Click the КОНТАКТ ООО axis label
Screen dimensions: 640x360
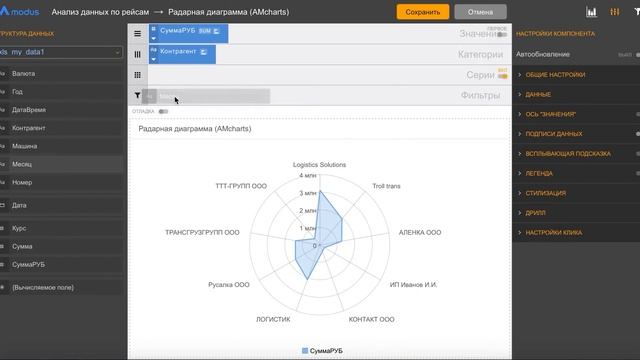pyautogui.click(x=371, y=320)
